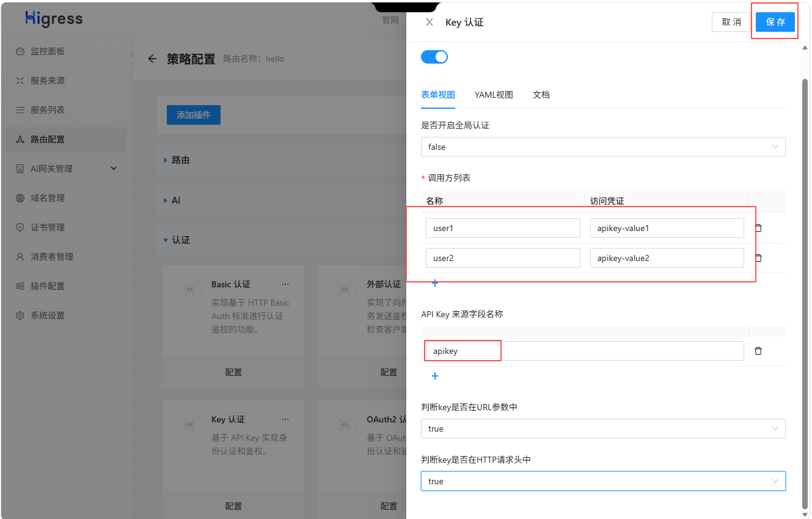
Task: Open more options on Key 认证 card
Action: click(x=285, y=419)
